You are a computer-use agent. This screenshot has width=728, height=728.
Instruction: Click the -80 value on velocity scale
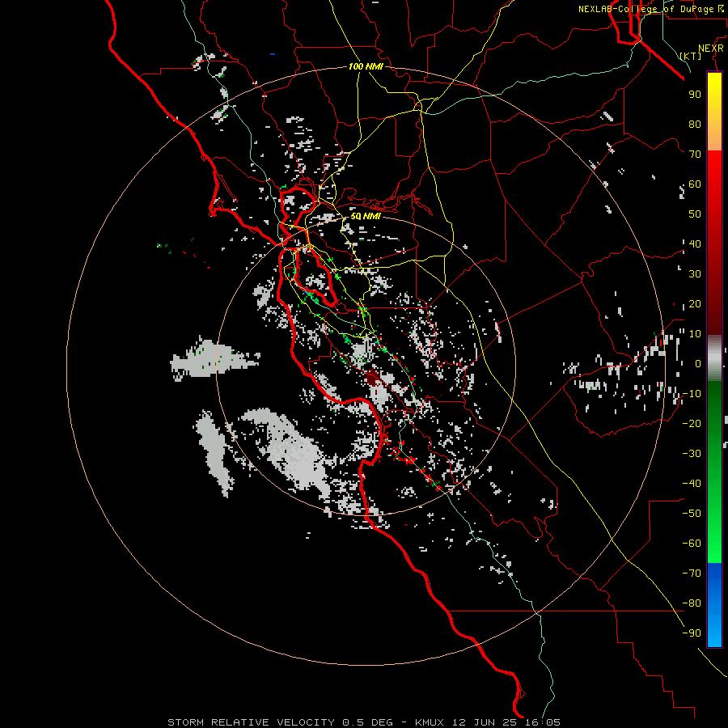(692, 603)
